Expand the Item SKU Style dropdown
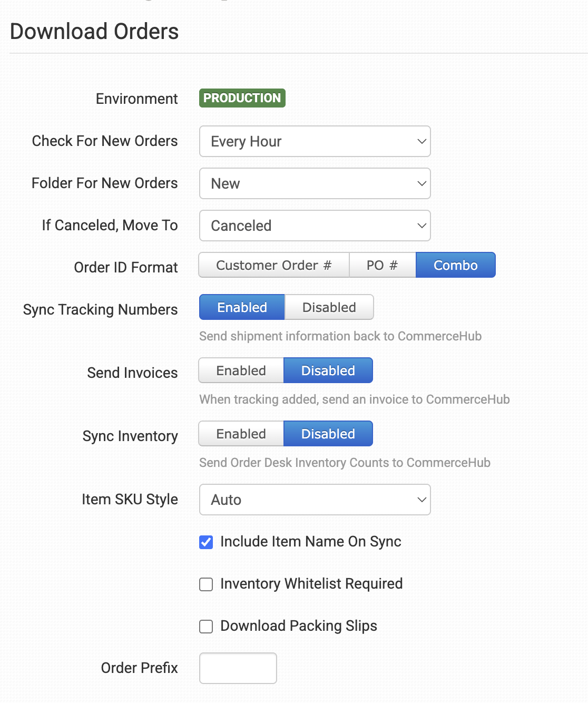 click(315, 500)
